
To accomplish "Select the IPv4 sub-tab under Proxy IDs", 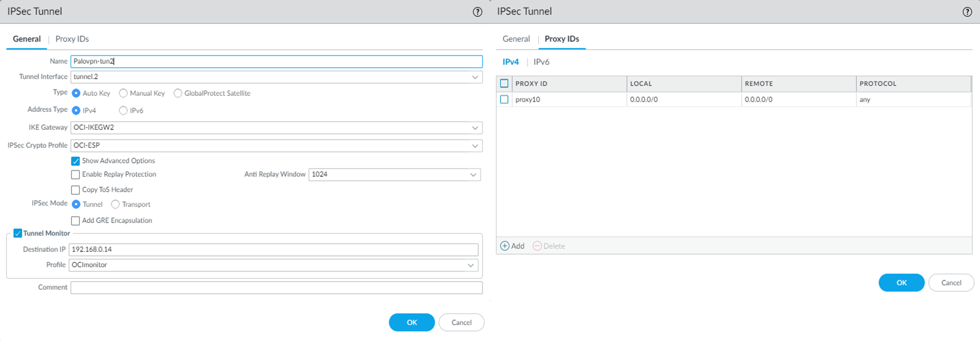I will click(511, 62).
